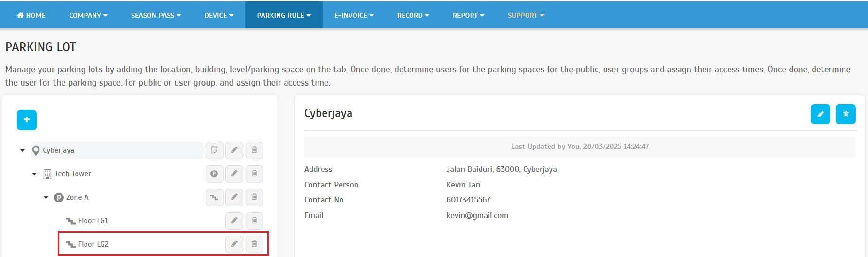Delete trash icon for Floor LG2
The height and width of the screenshot is (257, 868).
pos(254,244)
